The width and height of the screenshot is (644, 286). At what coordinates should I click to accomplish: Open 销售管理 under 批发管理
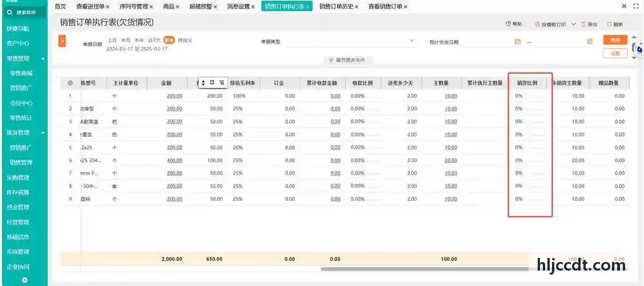21,162
